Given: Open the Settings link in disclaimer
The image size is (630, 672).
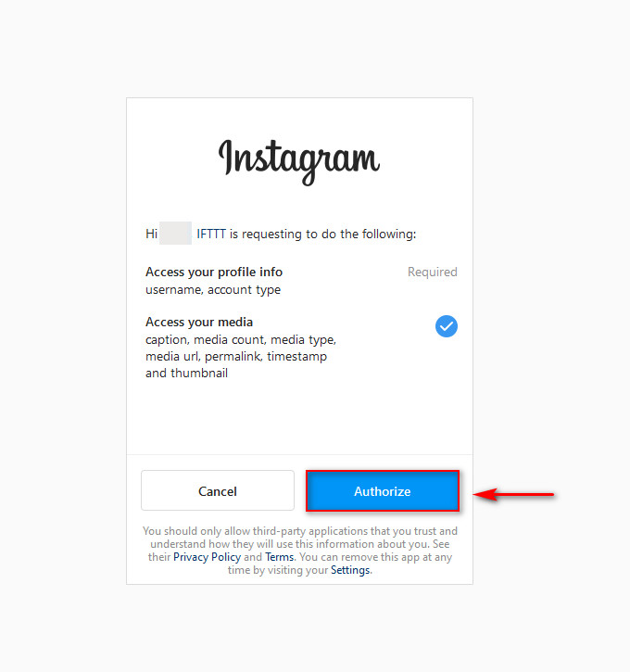Looking at the screenshot, I should [350, 570].
